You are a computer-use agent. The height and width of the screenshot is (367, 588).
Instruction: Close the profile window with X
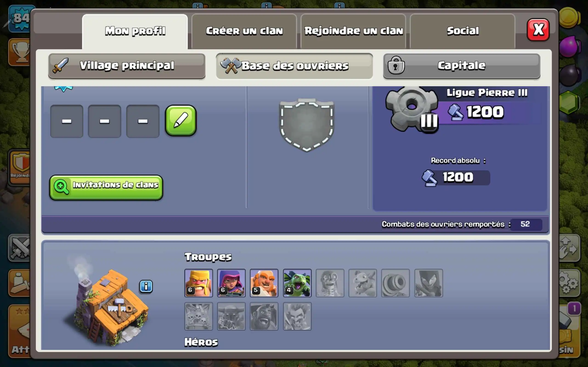[x=538, y=30]
